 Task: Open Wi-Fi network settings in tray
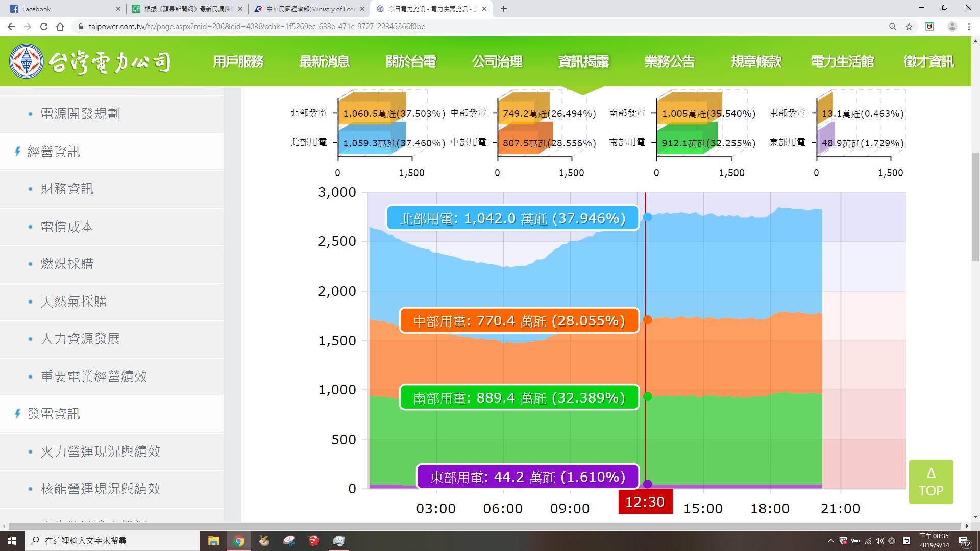tap(868, 541)
